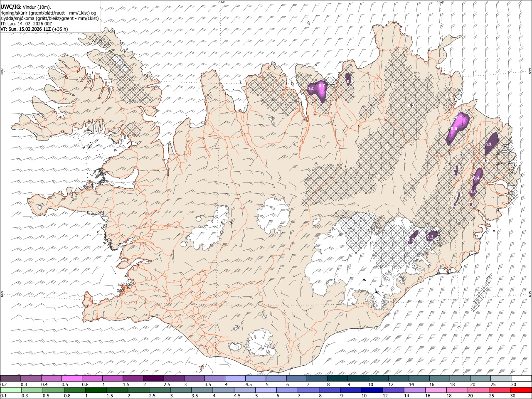The width and height of the screenshot is (532, 399).
Task: Click the 'IT: Lau. 14. 02. 2026 00Z' initial time text
Action: tap(26, 24)
